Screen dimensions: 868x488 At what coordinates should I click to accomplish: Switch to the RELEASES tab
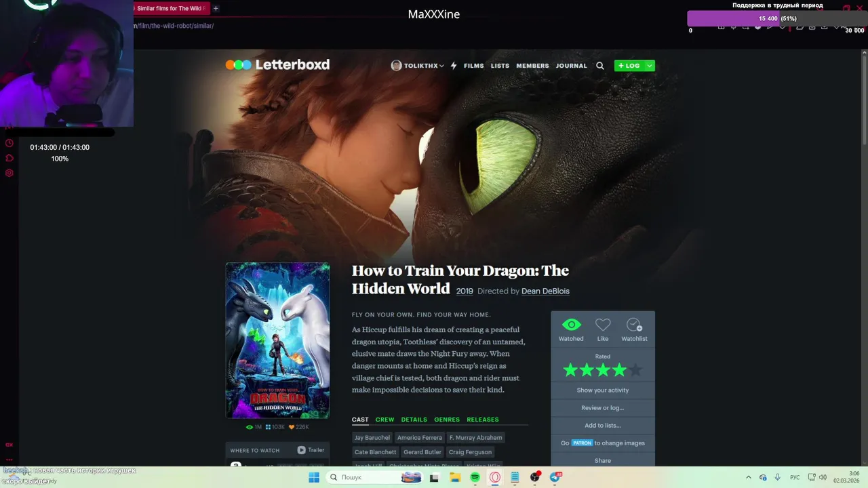[x=483, y=420]
